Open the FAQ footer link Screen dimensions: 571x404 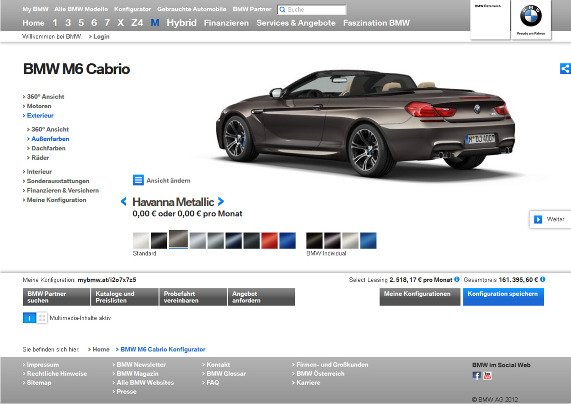click(x=211, y=383)
